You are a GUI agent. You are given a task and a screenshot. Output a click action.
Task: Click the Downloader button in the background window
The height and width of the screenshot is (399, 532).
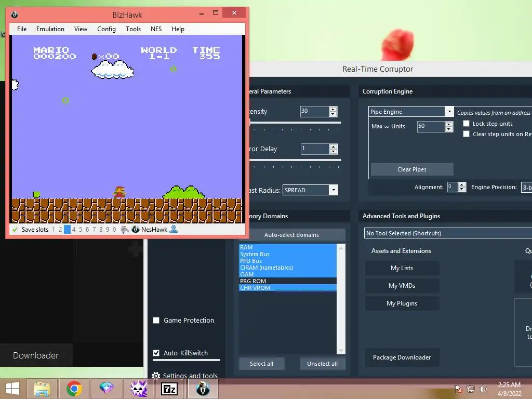[36, 355]
